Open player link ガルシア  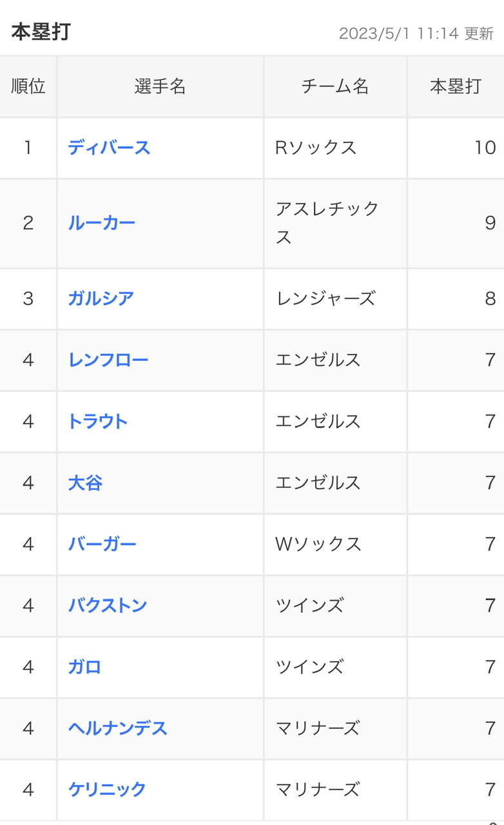point(101,298)
